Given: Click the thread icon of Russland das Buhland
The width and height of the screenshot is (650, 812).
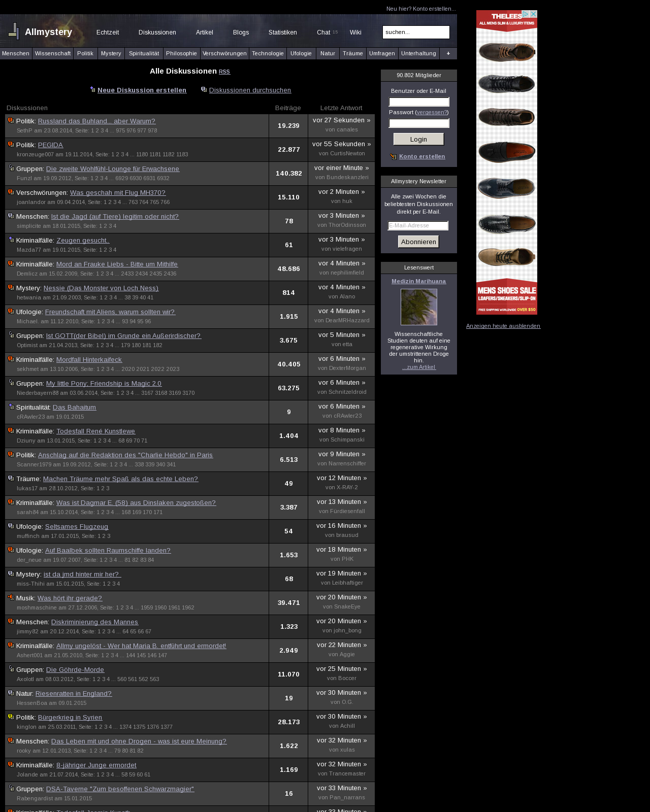Looking at the screenshot, I should [x=11, y=120].
